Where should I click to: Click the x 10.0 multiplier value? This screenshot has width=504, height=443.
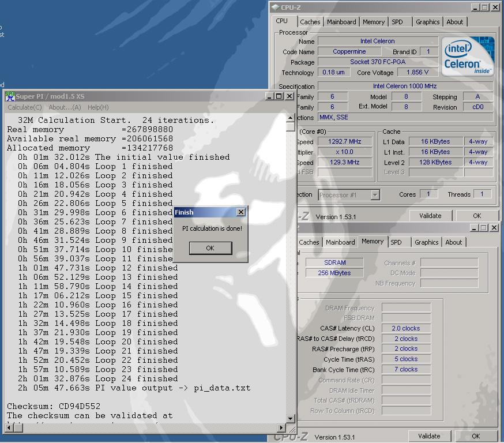pyautogui.click(x=345, y=152)
